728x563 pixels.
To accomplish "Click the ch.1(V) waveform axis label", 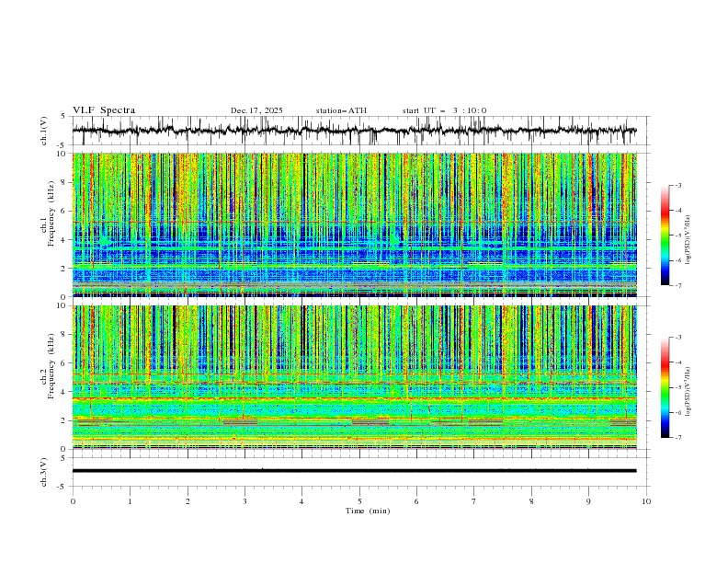I will pos(45,131).
